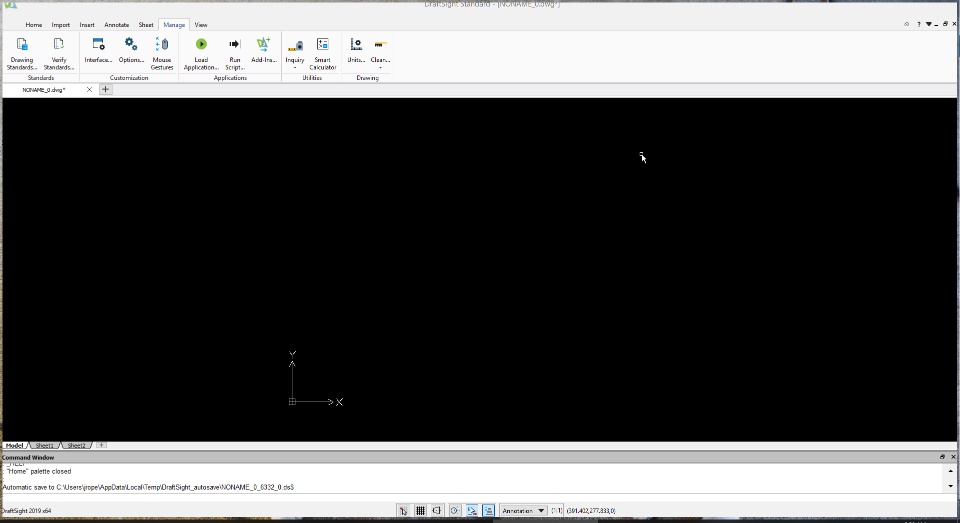Click the Load Application button
Viewport: 960px width, 523px height.
coord(201,53)
